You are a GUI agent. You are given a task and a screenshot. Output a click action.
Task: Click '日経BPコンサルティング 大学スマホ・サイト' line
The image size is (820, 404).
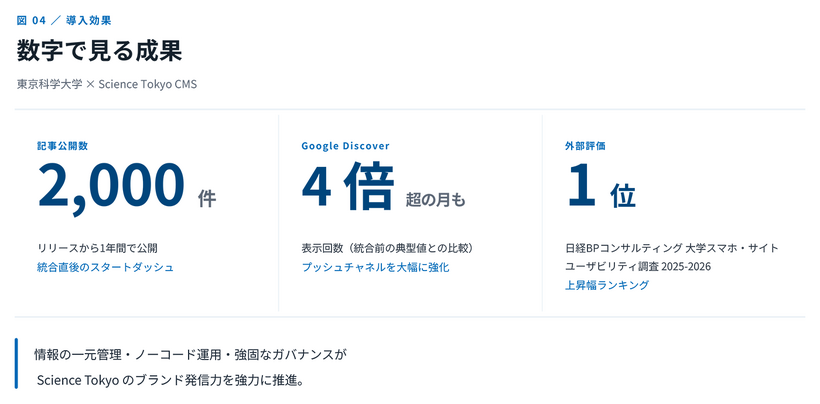(x=672, y=248)
